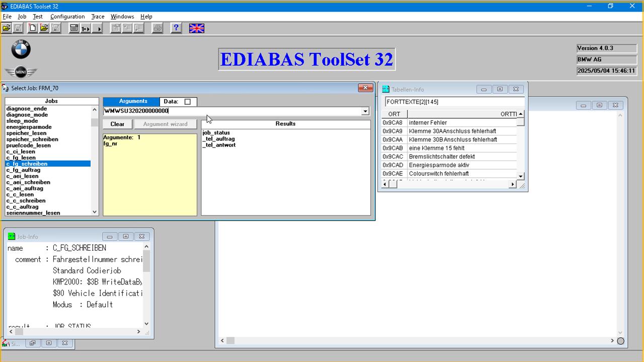Click the Jobs list scroll down arrow
This screenshot has height=362, width=644.
95,212
